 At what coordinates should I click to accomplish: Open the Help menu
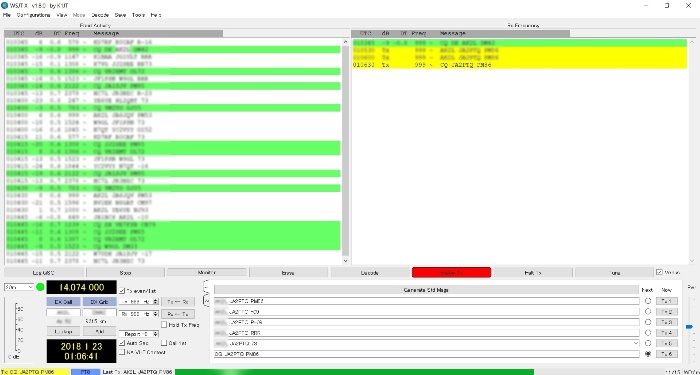(156, 15)
